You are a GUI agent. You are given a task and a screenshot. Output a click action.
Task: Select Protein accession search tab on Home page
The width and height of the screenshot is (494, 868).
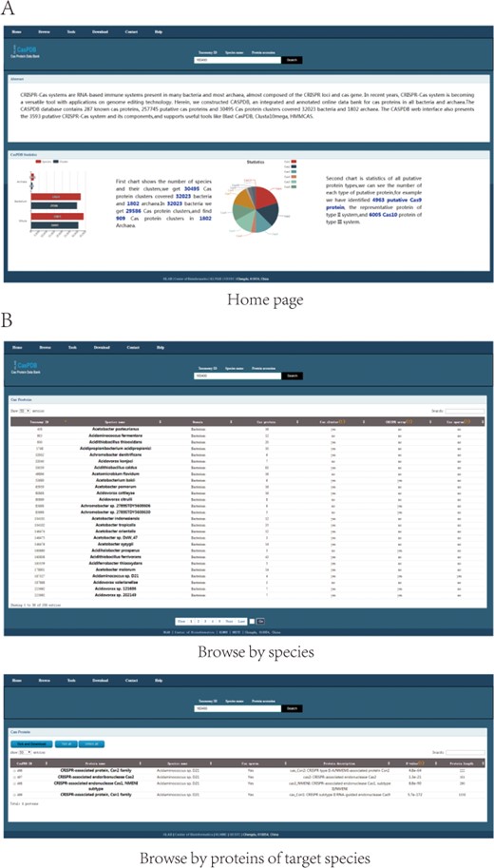click(x=263, y=52)
